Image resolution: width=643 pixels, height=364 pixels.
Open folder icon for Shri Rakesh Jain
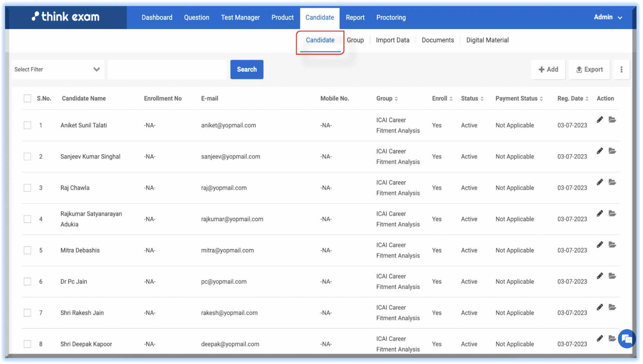tap(612, 307)
